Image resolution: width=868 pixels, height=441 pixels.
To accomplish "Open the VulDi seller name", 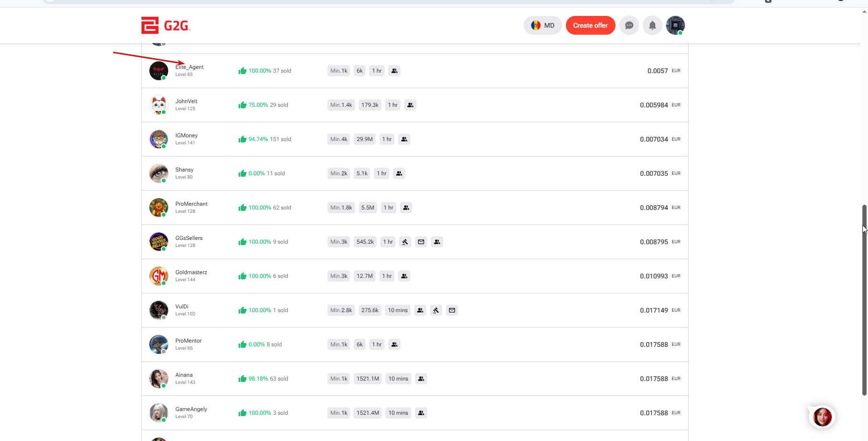I will pos(182,306).
